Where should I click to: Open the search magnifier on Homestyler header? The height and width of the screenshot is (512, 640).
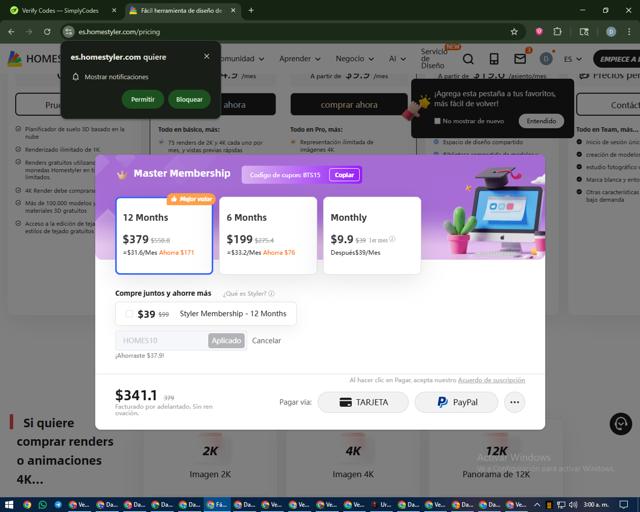pyautogui.click(x=468, y=59)
